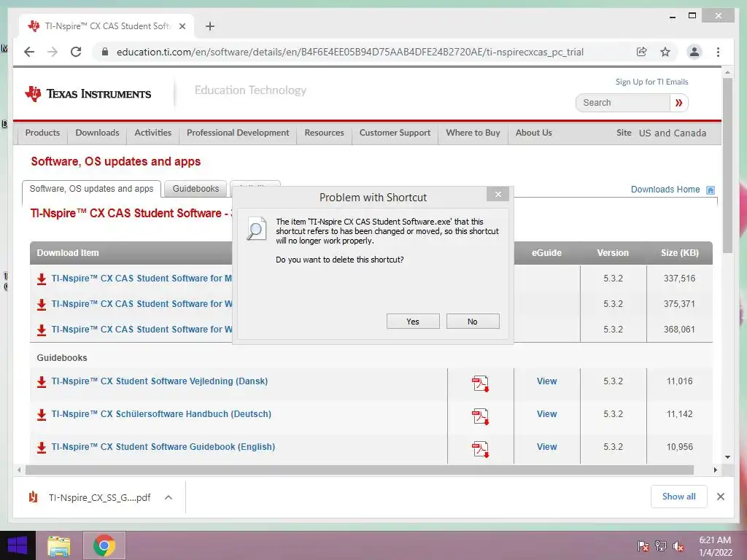This screenshot has height=560, width=747.
Task: View eGuide for English guidebook
Action: (546, 447)
